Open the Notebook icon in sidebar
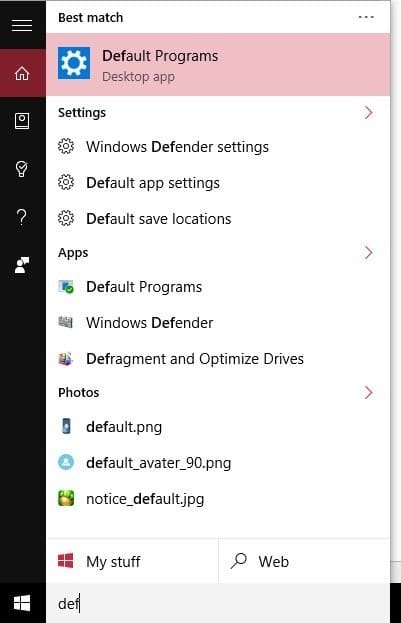Image resolution: width=401 pixels, height=623 pixels. tap(22, 121)
